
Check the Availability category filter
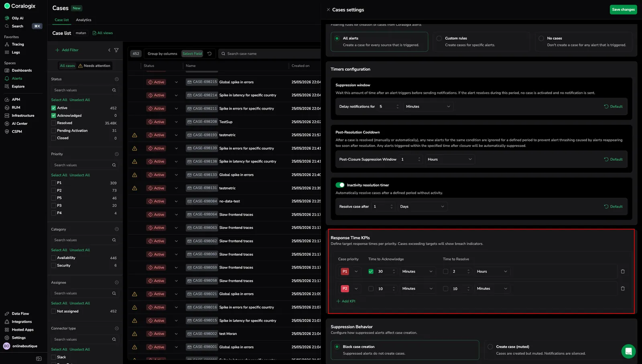coord(53,258)
